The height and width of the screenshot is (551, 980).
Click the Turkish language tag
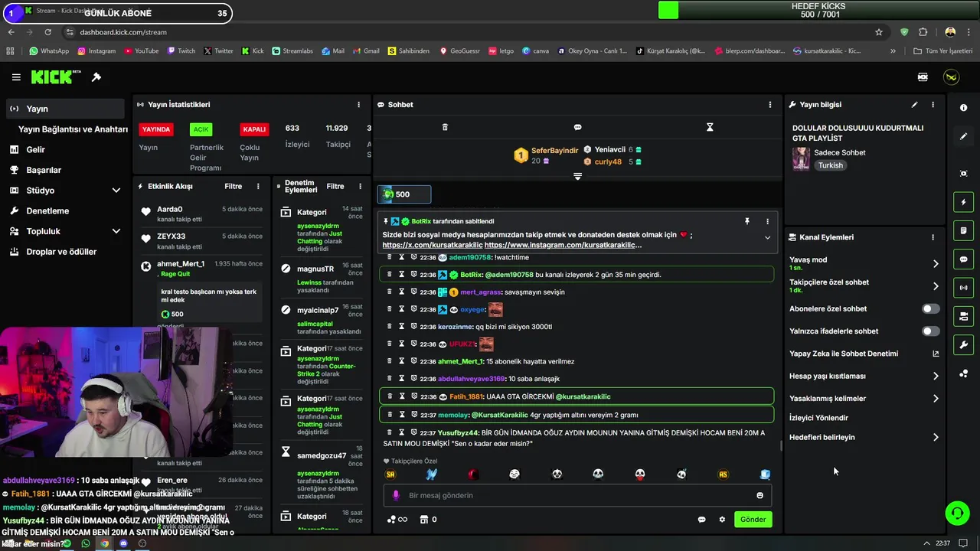(830, 165)
